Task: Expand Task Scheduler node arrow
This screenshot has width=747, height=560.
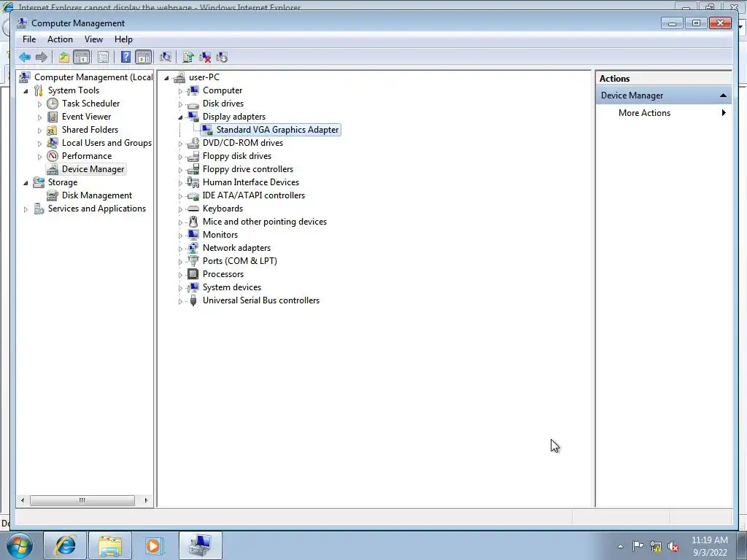Action: coord(39,104)
